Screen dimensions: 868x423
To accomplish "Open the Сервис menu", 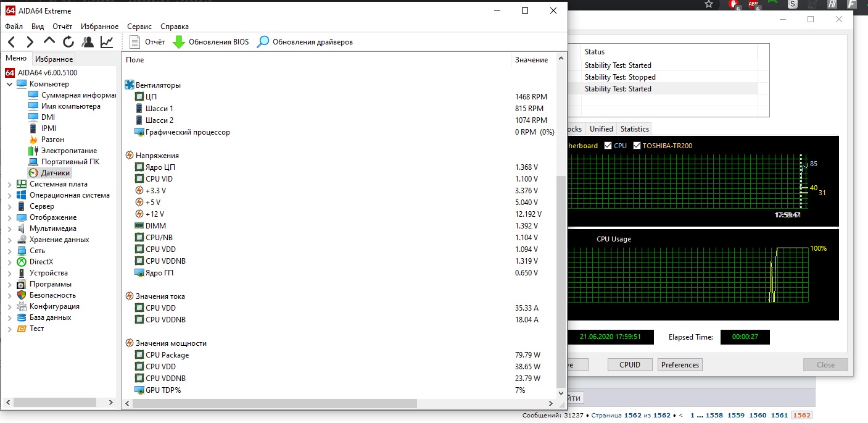I will [x=139, y=27].
